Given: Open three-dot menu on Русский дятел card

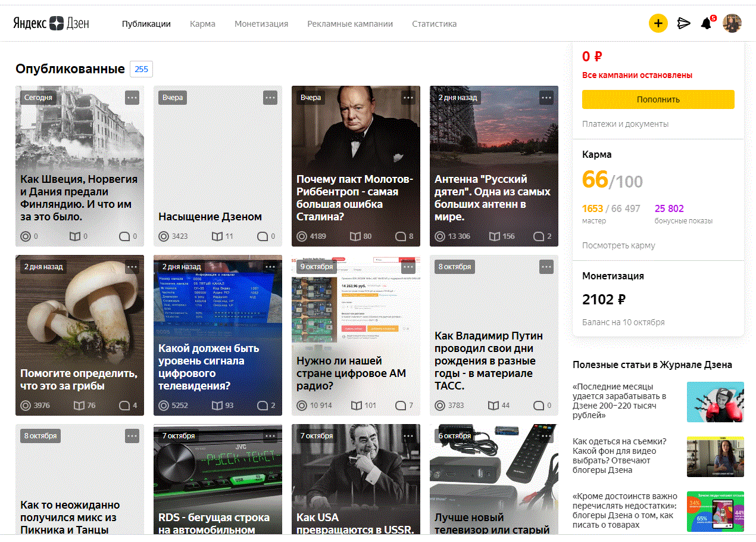Looking at the screenshot, I should tap(546, 97).
